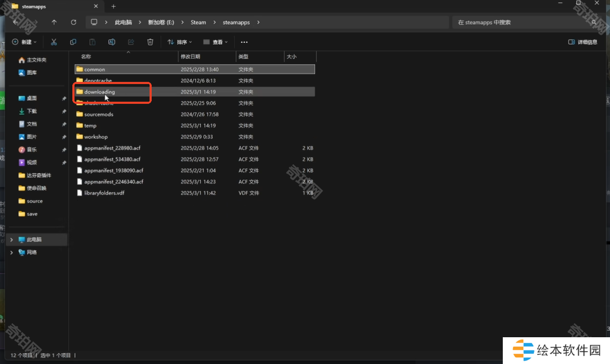Select the libraryfolders.vdf file

tap(104, 193)
